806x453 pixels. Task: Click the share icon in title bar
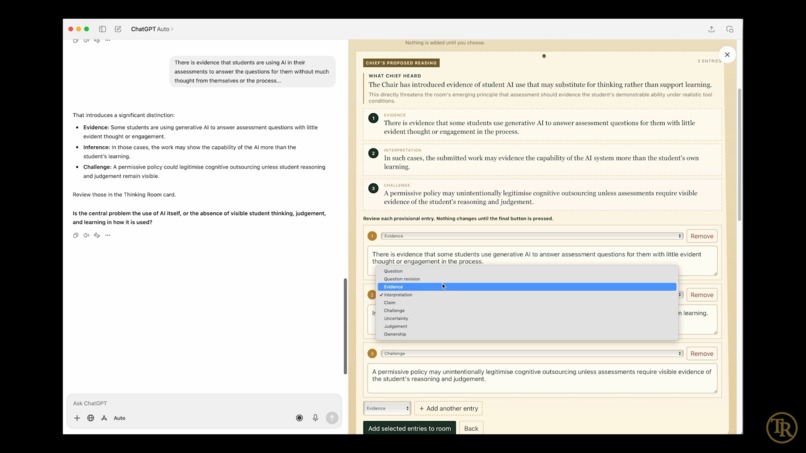[x=711, y=29]
